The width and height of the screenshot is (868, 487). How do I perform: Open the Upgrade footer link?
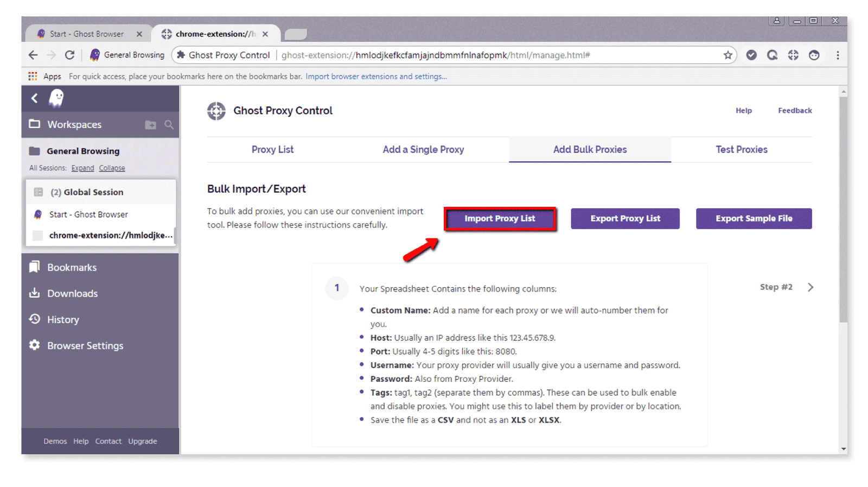tap(143, 441)
